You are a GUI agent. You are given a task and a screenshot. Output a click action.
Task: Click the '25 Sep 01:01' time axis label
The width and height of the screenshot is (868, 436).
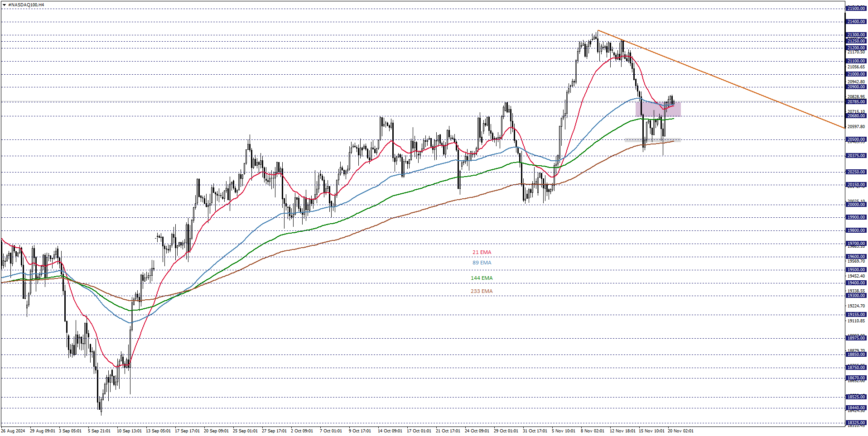(245, 431)
